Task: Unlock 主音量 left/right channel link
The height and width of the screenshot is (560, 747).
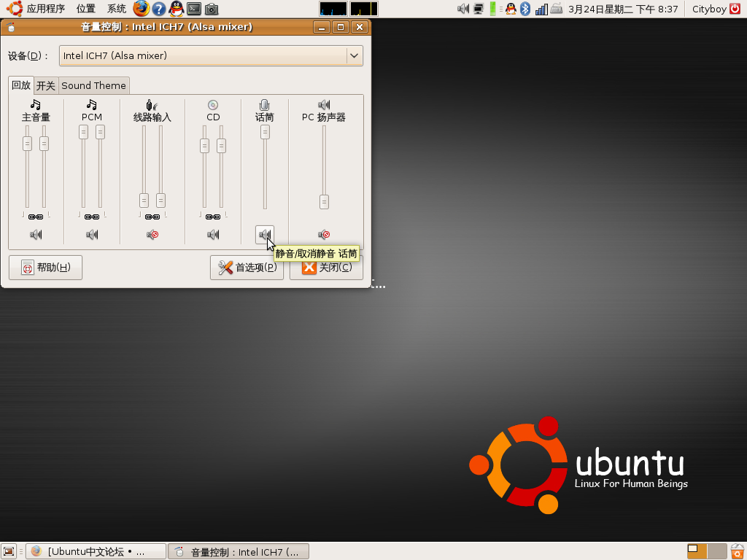Action: (x=36, y=217)
